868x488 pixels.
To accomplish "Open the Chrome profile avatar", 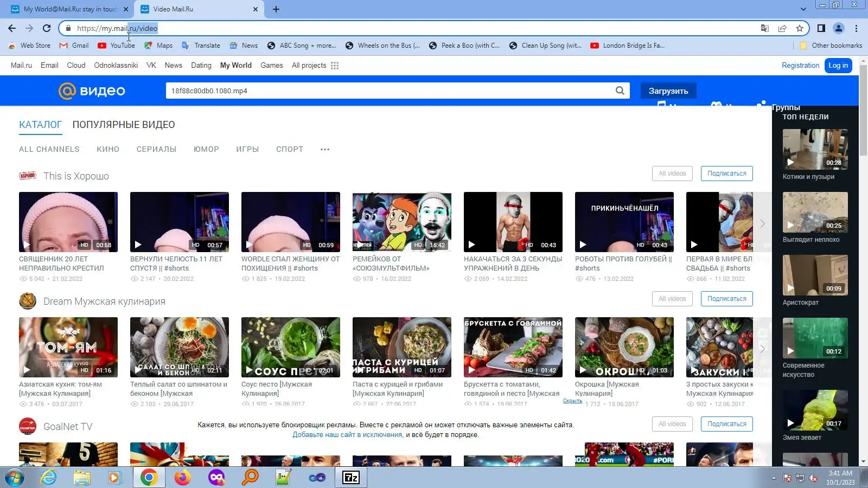I will (x=839, y=28).
